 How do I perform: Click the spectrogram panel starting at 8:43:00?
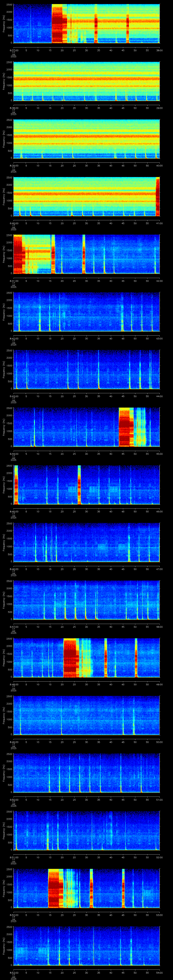[86, 370]
